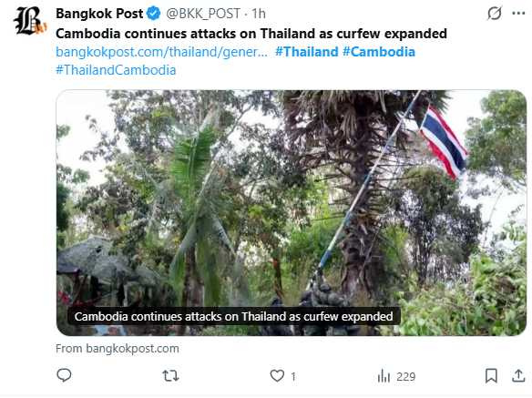Click the Bangkok Post display name
The height and width of the screenshot is (398, 532).
pos(99,14)
